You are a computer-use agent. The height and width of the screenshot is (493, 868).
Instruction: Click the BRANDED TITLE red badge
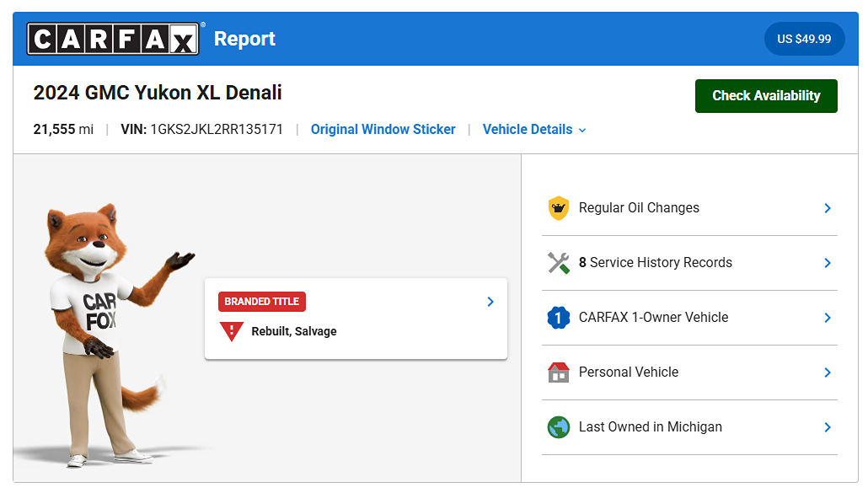tap(262, 302)
